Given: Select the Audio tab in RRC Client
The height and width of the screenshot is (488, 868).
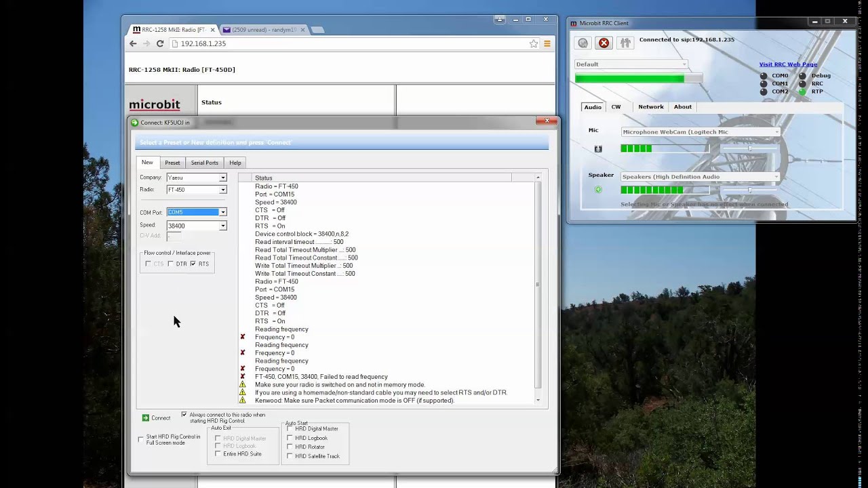Looking at the screenshot, I should coord(593,107).
